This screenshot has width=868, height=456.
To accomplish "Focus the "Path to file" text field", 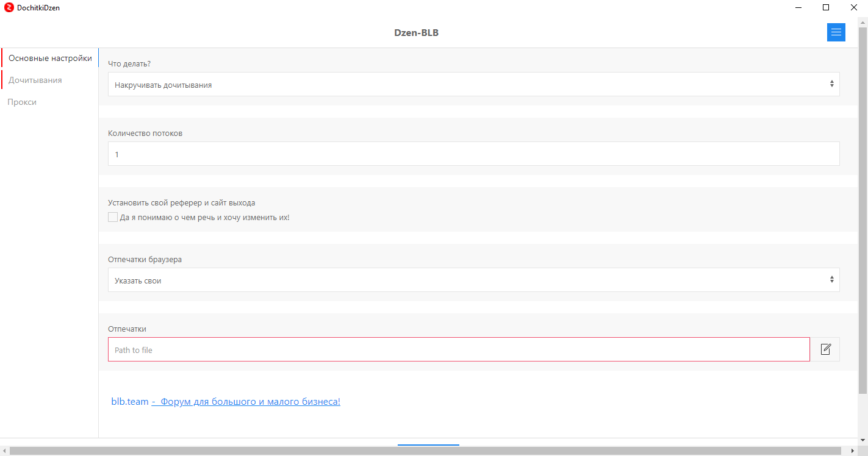I will 459,350.
